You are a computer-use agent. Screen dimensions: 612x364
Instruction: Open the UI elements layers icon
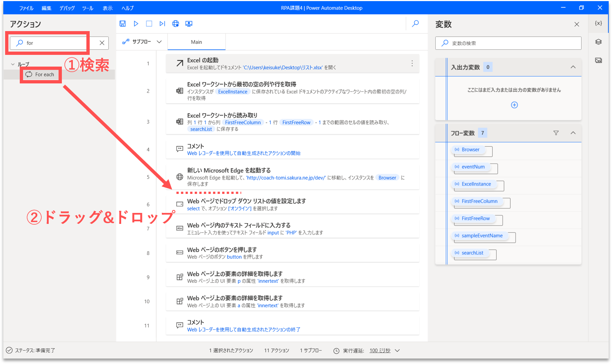click(x=598, y=42)
